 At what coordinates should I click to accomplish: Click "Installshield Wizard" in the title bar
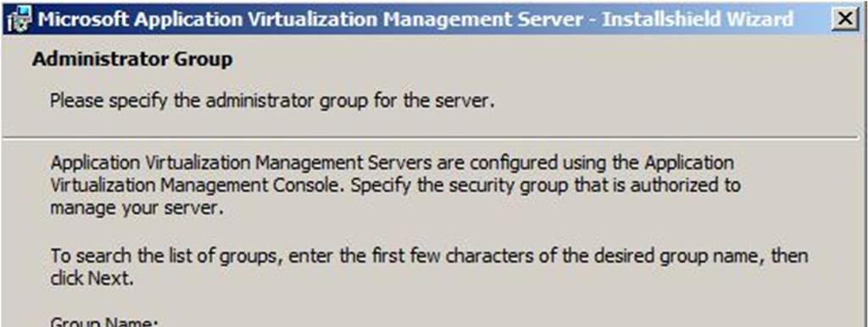coord(698,20)
